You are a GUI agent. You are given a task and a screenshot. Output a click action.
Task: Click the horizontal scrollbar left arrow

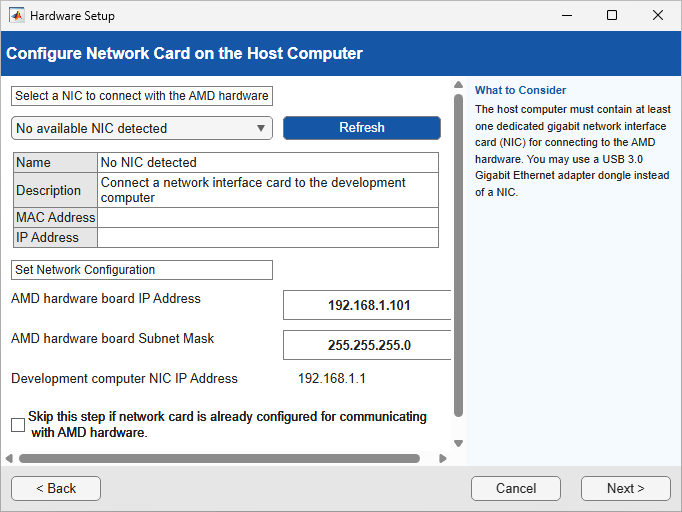9,458
